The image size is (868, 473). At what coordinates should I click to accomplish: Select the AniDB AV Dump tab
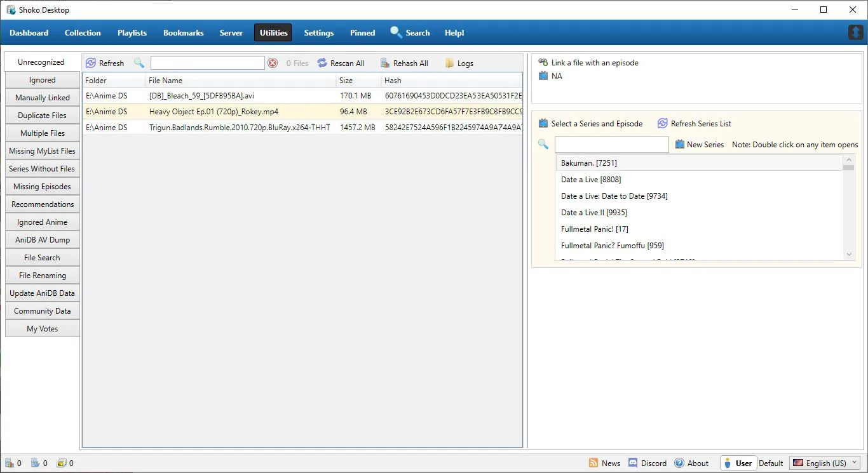coord(43,240)
